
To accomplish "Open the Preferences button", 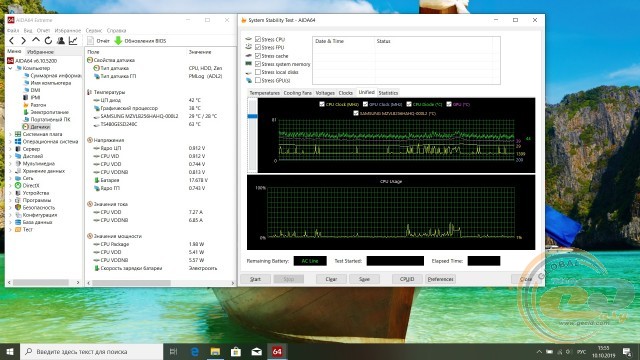I will [x=440, y=279].
